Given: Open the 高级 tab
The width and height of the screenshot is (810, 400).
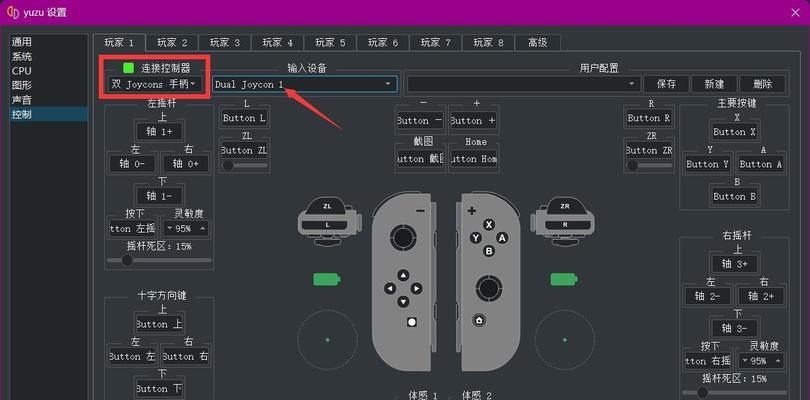Looking at the screenshot, I should tap(538, 43).
